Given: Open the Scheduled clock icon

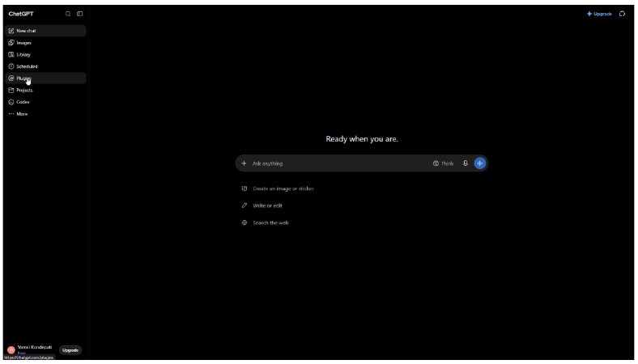Looking at the screenshot, I should point(11,66).
